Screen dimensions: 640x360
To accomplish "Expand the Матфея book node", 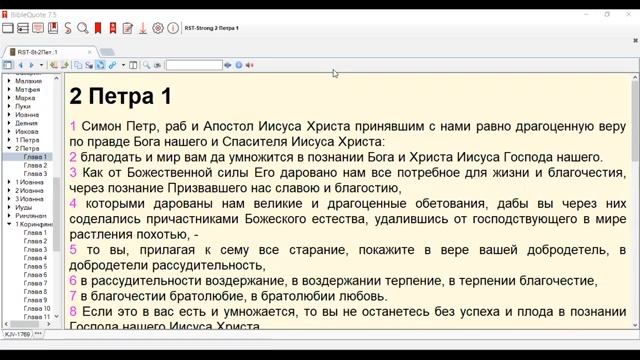I will point(9,89).
